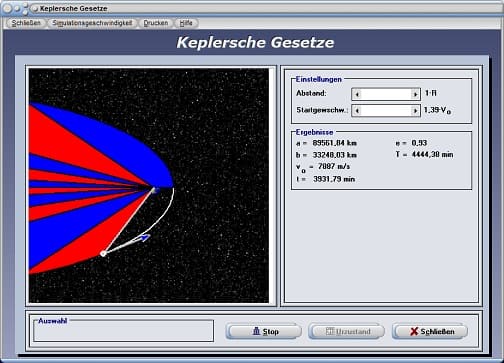This screenshot has width=504, height=363.
Task: Click the red X icon on Schließen button
Action: coord(414,331)
